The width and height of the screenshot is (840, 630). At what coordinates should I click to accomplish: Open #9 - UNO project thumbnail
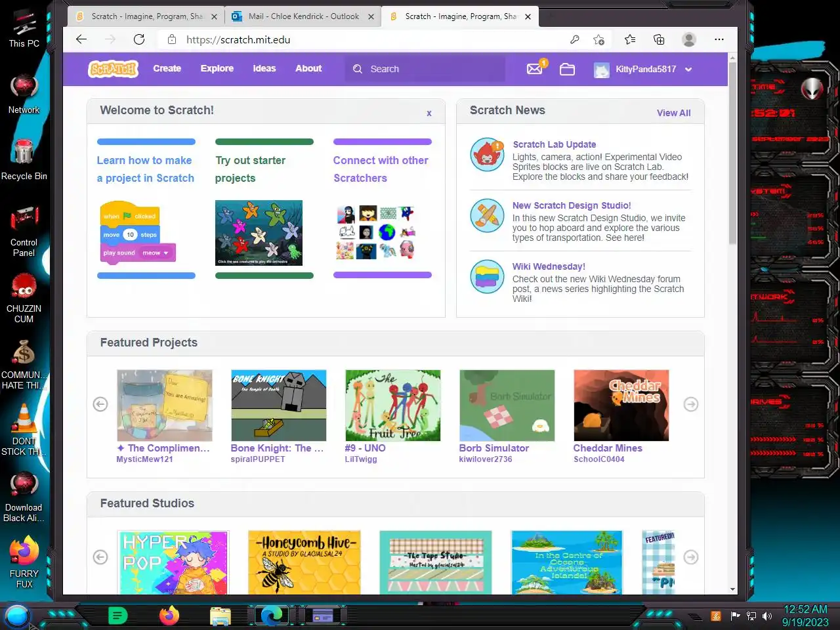point(393,406)
